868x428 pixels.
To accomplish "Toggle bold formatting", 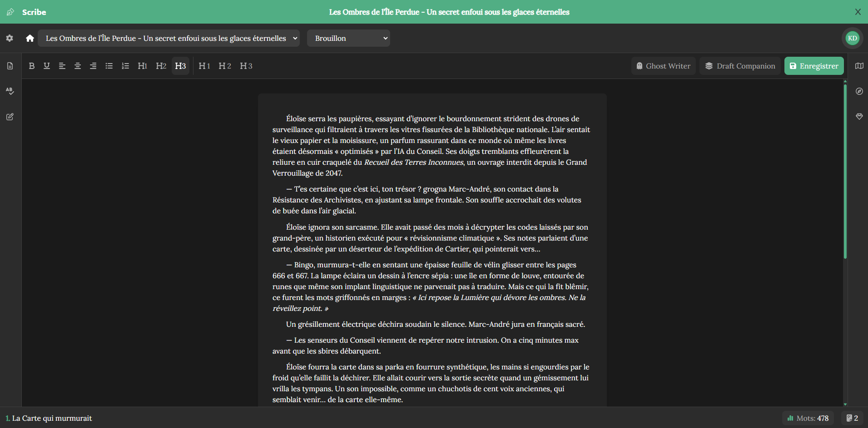I will (31, 66).
